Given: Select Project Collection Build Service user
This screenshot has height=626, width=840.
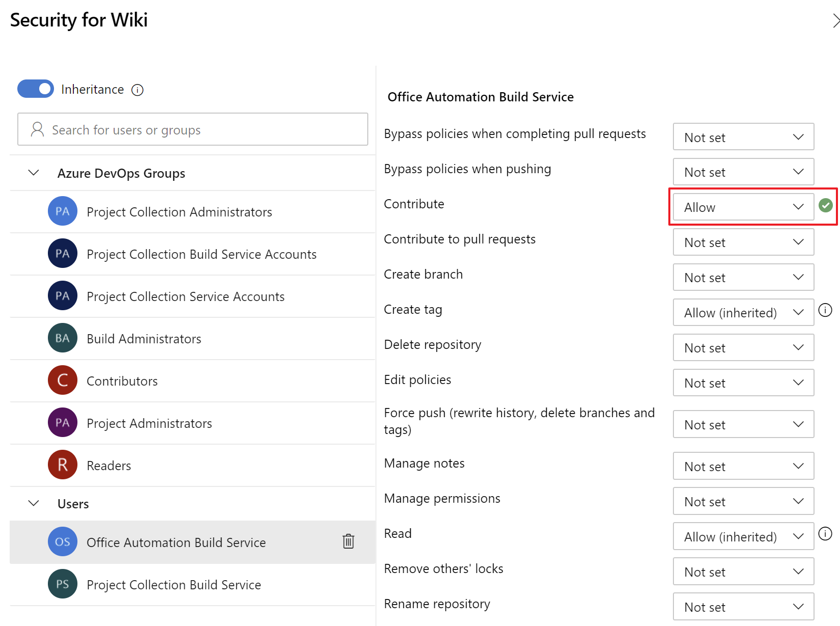Looking at the screenshot, I should 193,584.
